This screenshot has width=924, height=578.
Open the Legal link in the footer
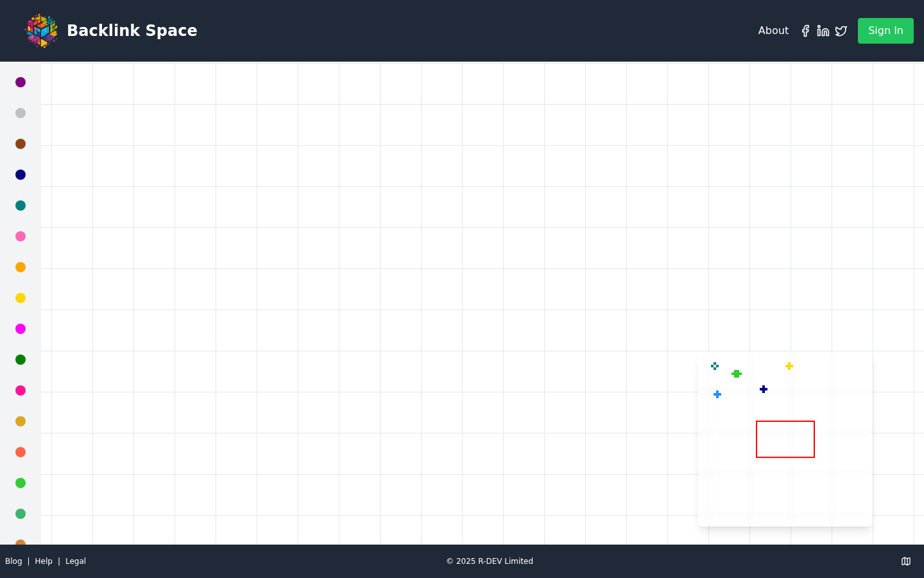pos(75,561)
